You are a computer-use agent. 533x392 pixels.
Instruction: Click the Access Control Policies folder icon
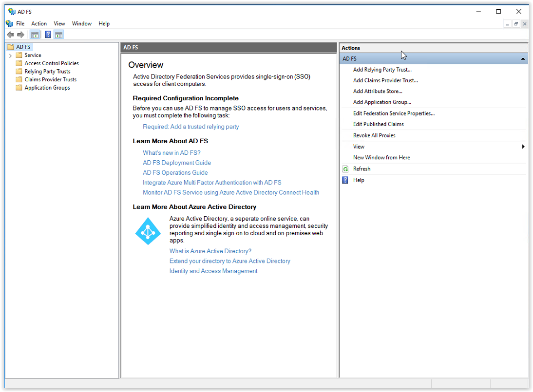(x=19, y=63)
